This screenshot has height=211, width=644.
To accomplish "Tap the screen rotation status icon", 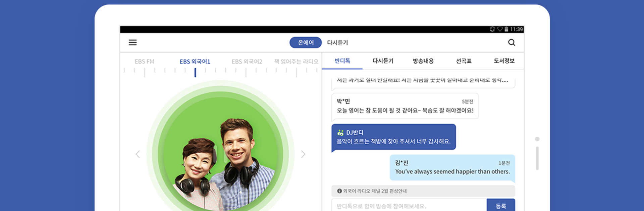I will tap(492, 29).
